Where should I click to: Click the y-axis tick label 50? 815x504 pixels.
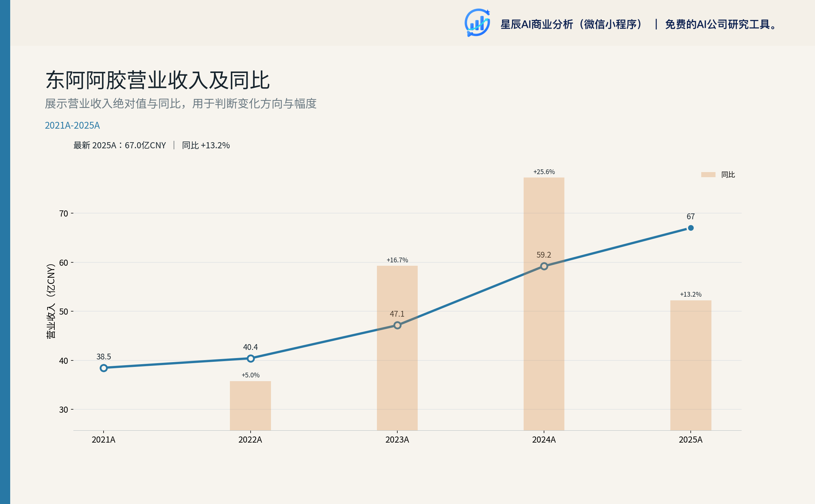point(64,312)
